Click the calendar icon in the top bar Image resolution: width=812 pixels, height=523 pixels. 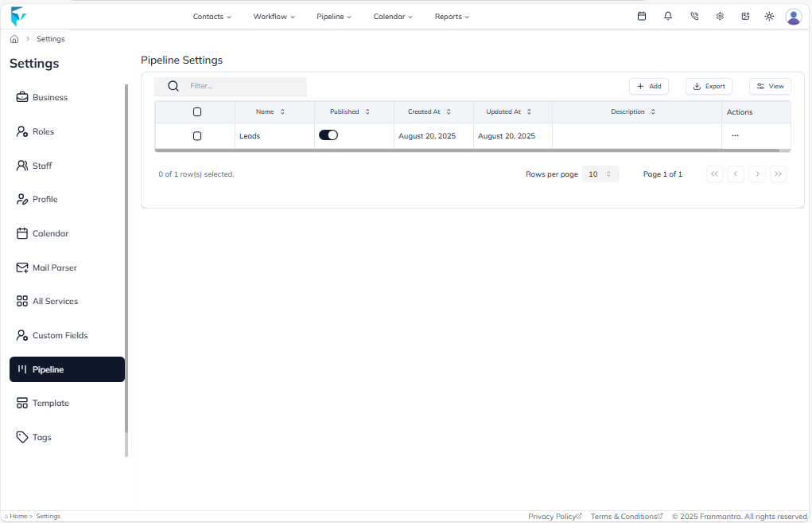(642, 16)
